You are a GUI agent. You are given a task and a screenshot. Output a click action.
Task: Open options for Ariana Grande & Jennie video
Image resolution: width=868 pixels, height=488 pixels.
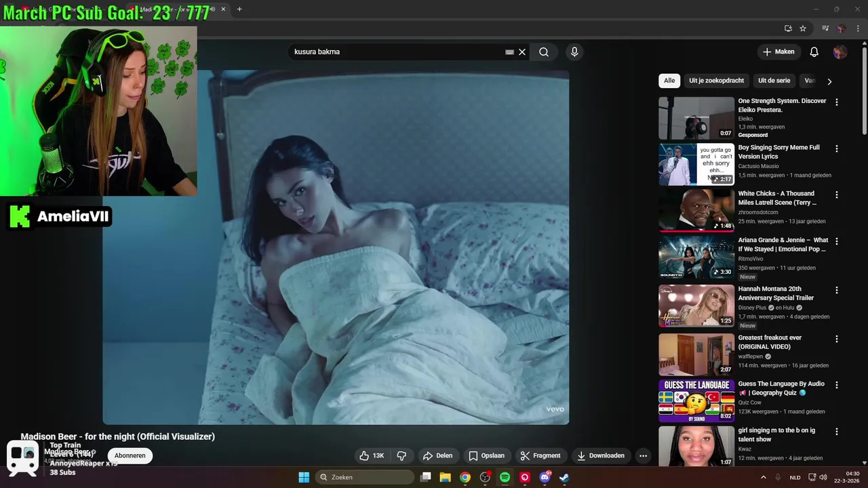pyautogui.click(x=837, y=241)
